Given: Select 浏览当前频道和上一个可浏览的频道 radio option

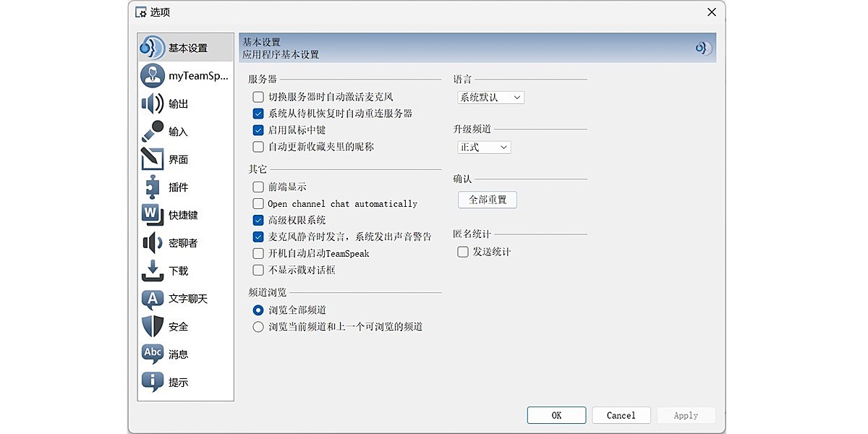Looking at the screenshot, I should tap(258, 326).
